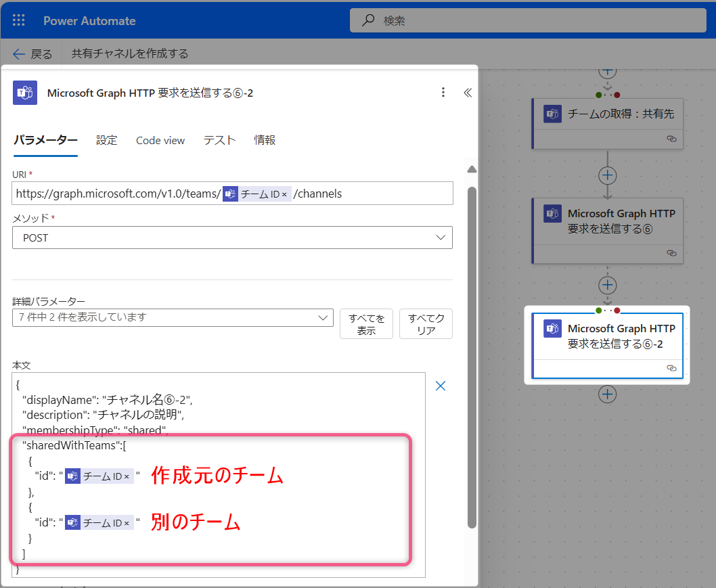
Task: Open the app launcher grid icon
Action: (19, 20)
